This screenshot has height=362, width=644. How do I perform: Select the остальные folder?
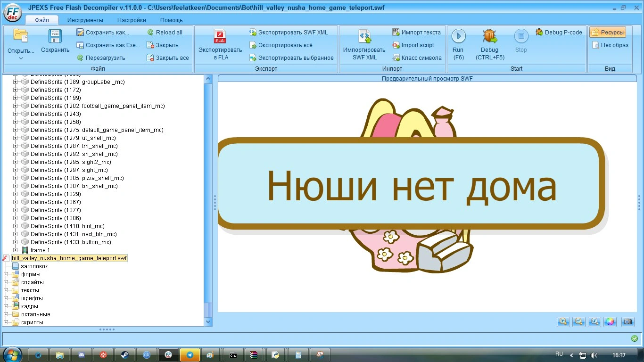pyautogui.click(x=36, y=314)
